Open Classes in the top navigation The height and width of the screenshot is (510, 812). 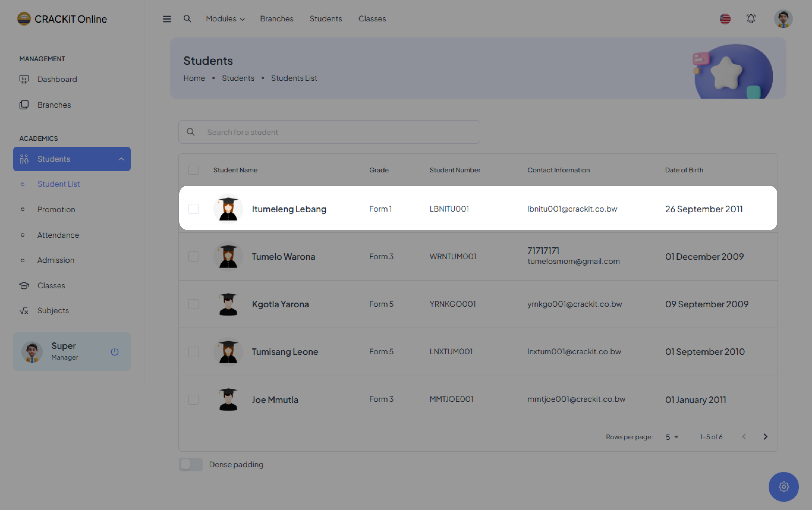click(x=372, y=19)
